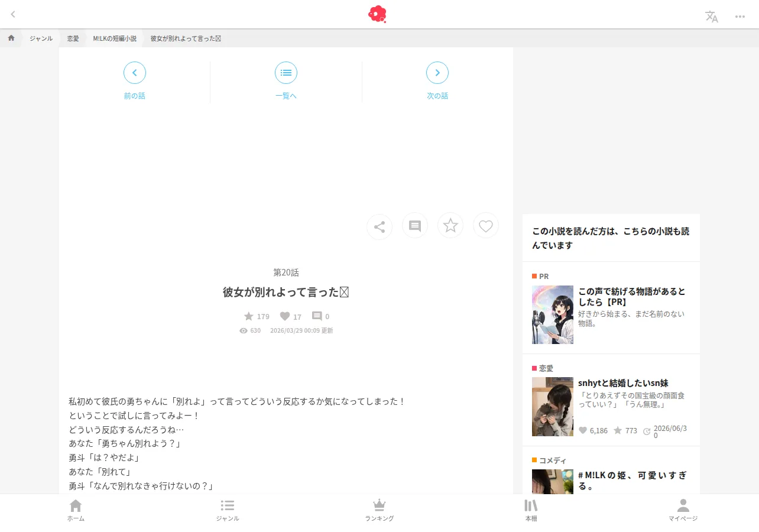Click the コメディ novel thumbnail
Viewport: 759px width, 532px height.
point(553,482)
